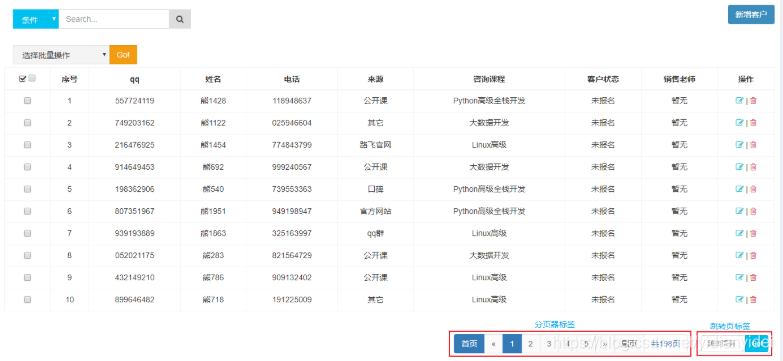Click qq value 939193869
The height and width of the screenshot is (361, 783).
134,233
